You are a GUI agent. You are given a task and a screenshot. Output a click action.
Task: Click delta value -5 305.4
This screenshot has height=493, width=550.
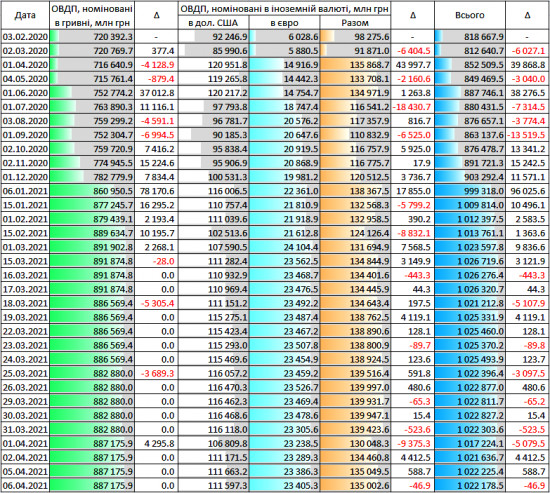tap(156, 303)
